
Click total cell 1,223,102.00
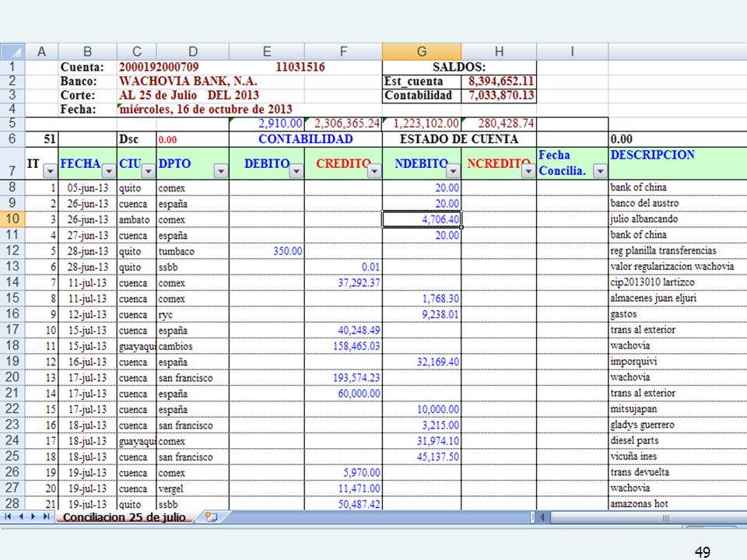422,124
